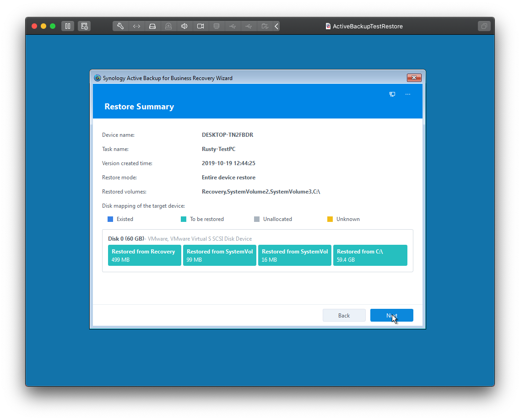Click the camera device toolbar icon
The height and width of the screenshot is (420, 520).
pos(200,26)
